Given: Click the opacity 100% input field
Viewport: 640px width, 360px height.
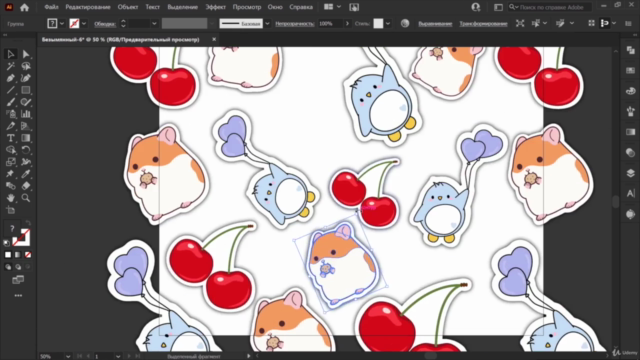Looking at the screenshot, I should click(x=330, y=24).
